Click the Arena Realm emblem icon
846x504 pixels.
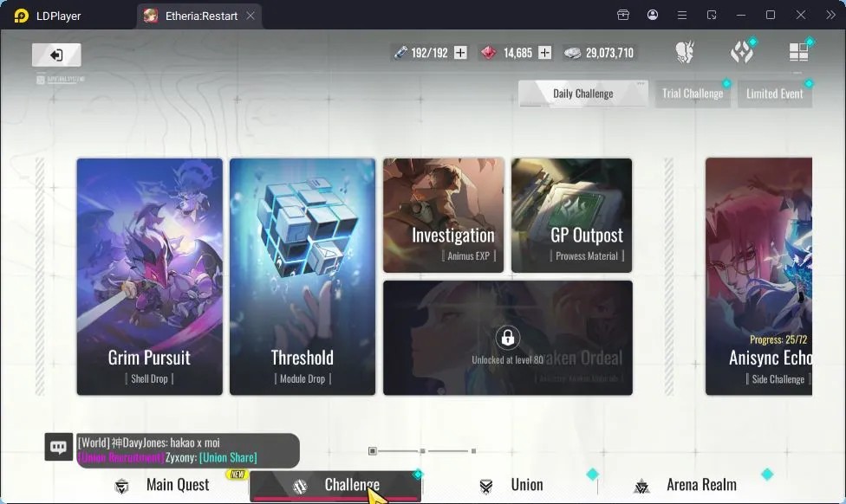(x=641, y=486)
